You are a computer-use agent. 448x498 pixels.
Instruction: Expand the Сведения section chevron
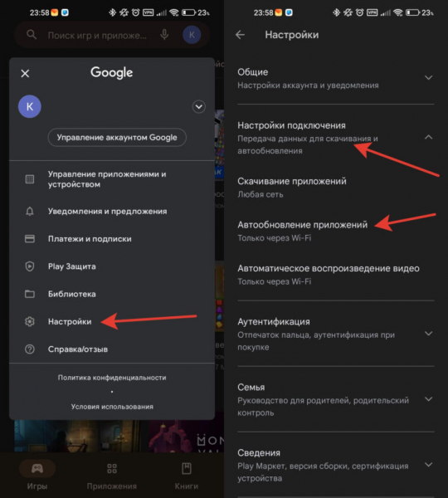(429, 465)
